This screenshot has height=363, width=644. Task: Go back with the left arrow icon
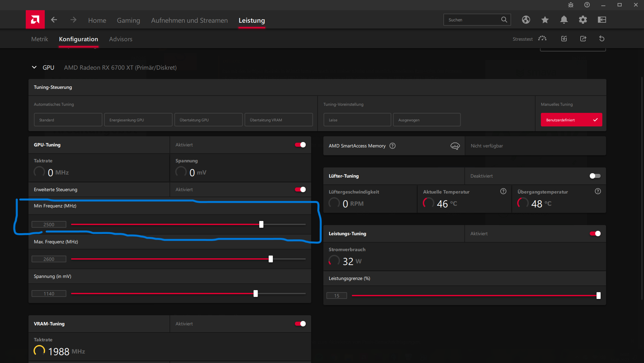coord(54,20)
